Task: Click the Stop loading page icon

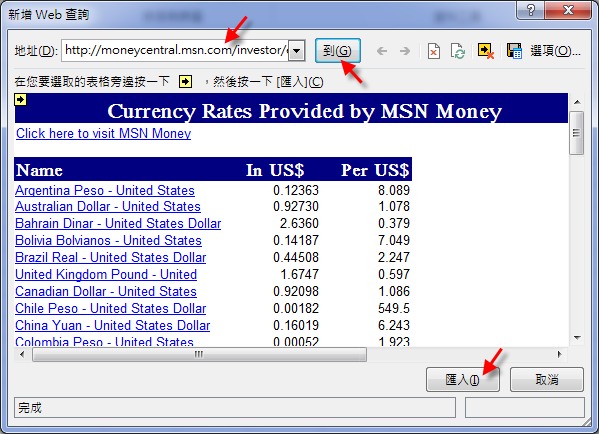Action: [x=434, y=51]
